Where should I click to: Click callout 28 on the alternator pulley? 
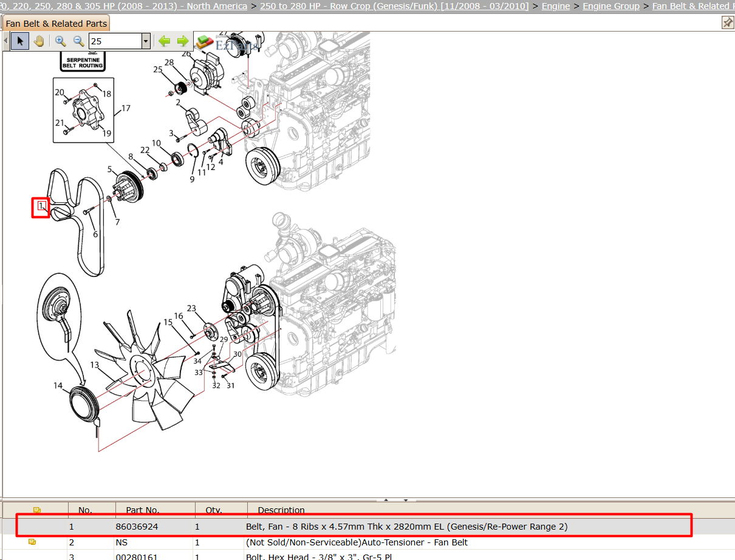click(x=169, y=63)
